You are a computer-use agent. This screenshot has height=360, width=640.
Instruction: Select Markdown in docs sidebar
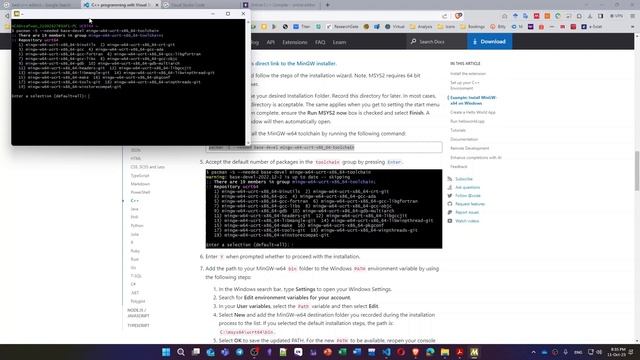140,184
